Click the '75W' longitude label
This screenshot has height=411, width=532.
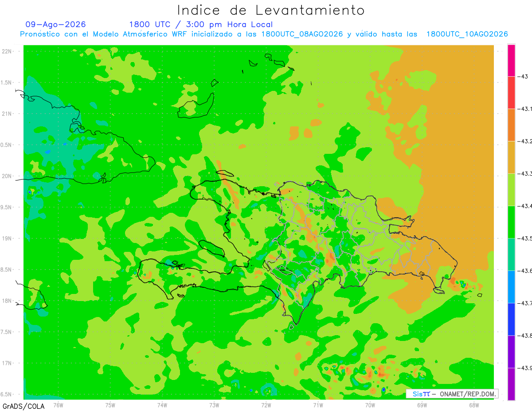point(110,405)
